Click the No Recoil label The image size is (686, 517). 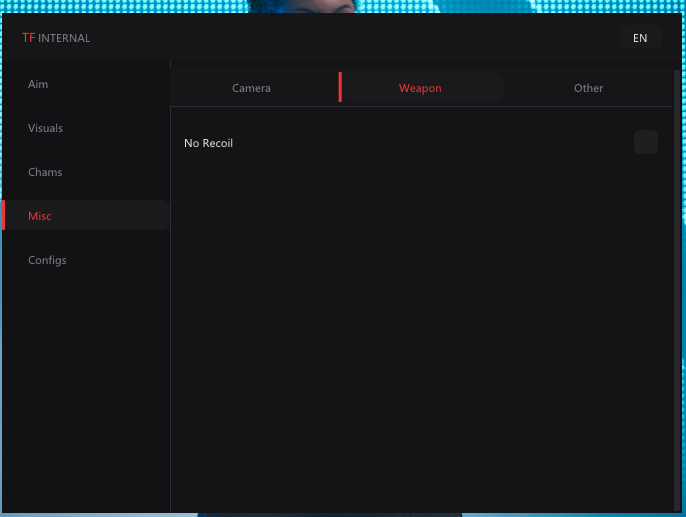click(208, 143)
